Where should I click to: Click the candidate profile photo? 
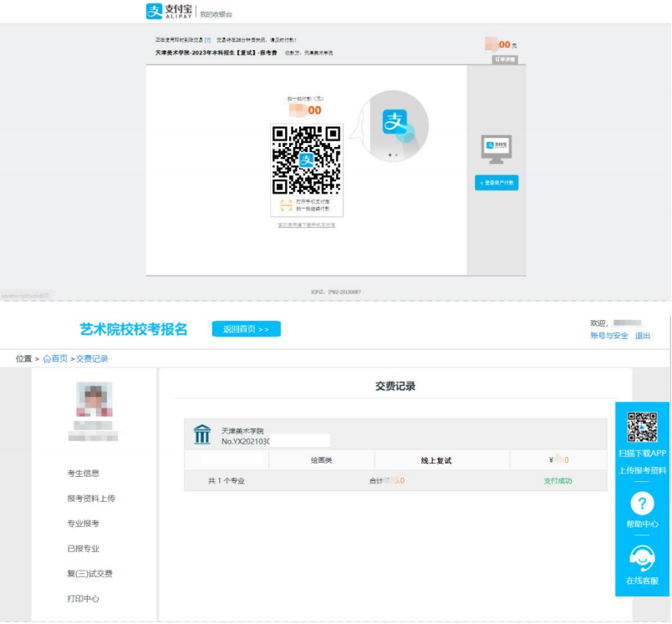94,399
